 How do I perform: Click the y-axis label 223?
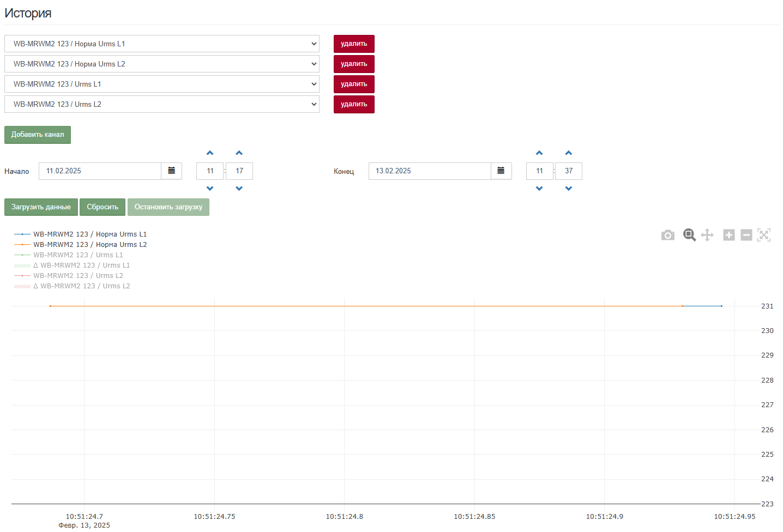767,504
